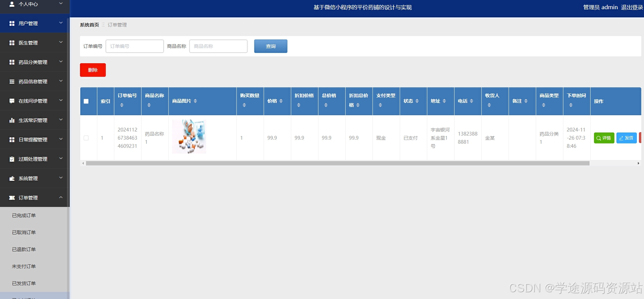Sort table by 商品名称 column arrows
The width and height of the screenshot is (644, 299).
tap(149, 105)
